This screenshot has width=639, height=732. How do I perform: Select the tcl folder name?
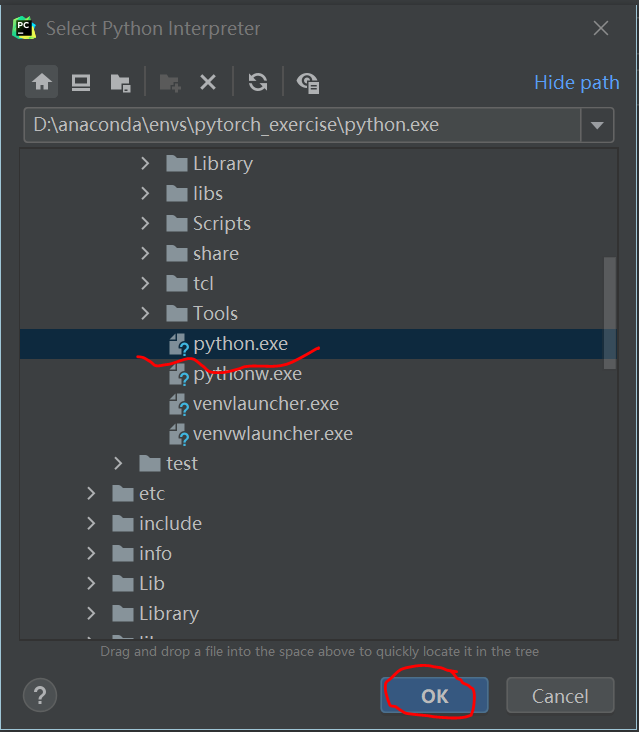(203, 283)
